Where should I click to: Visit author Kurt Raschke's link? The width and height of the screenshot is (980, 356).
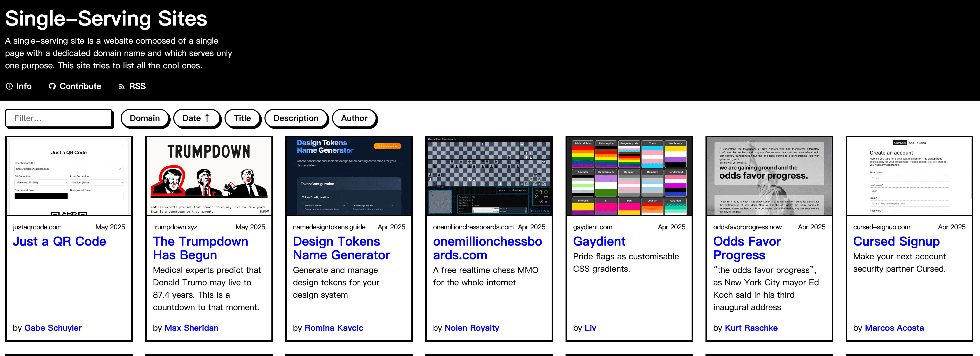click(x=751, y=328)
